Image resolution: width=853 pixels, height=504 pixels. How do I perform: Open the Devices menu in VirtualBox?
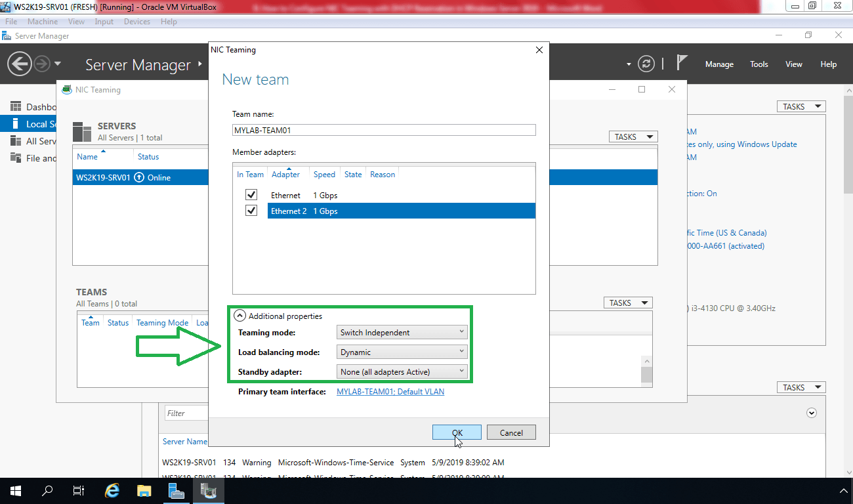[136, 21]
